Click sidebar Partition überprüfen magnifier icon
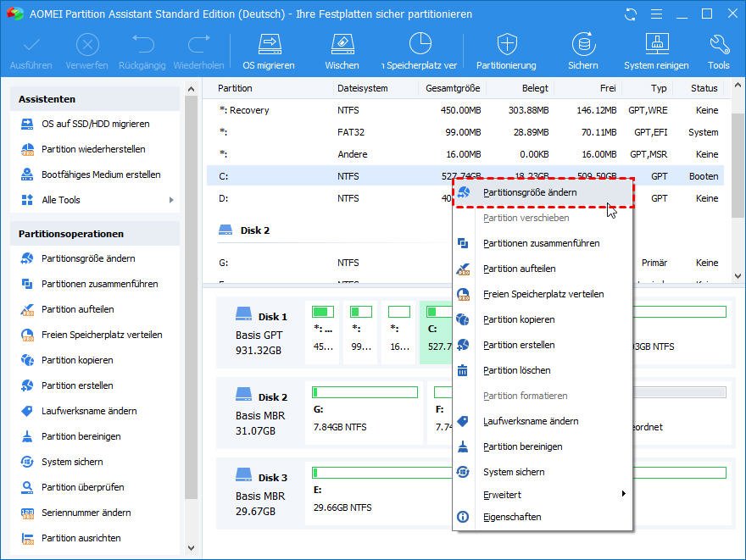746x560 pixels. pos(27,487)
